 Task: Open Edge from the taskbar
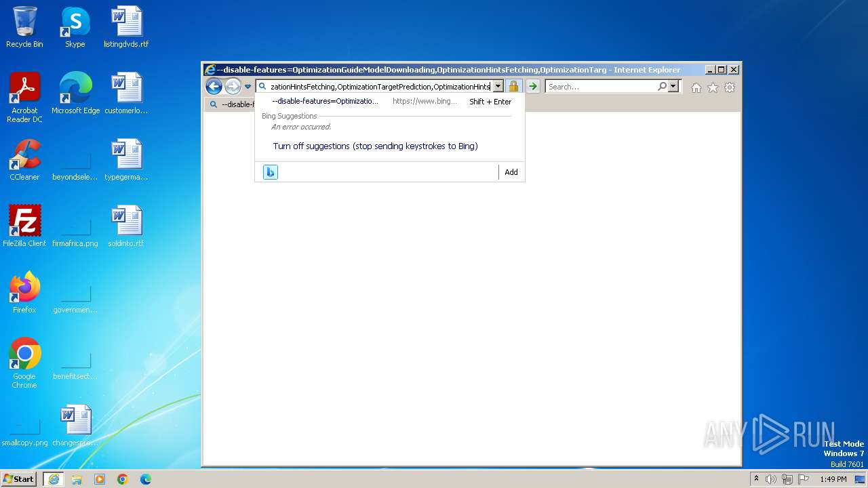pos(146,479)
